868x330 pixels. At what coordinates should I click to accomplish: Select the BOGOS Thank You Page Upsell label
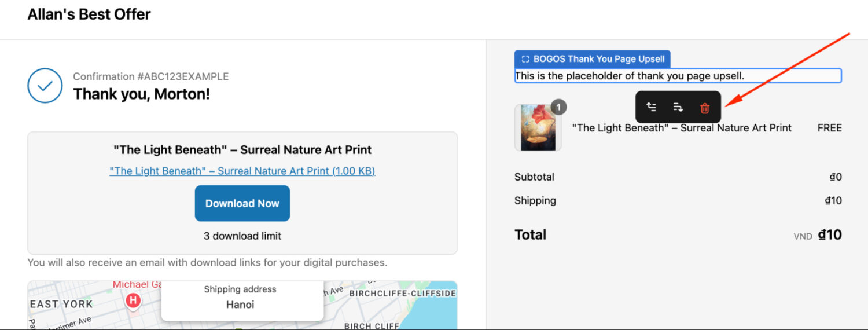(x=592, y=58)
